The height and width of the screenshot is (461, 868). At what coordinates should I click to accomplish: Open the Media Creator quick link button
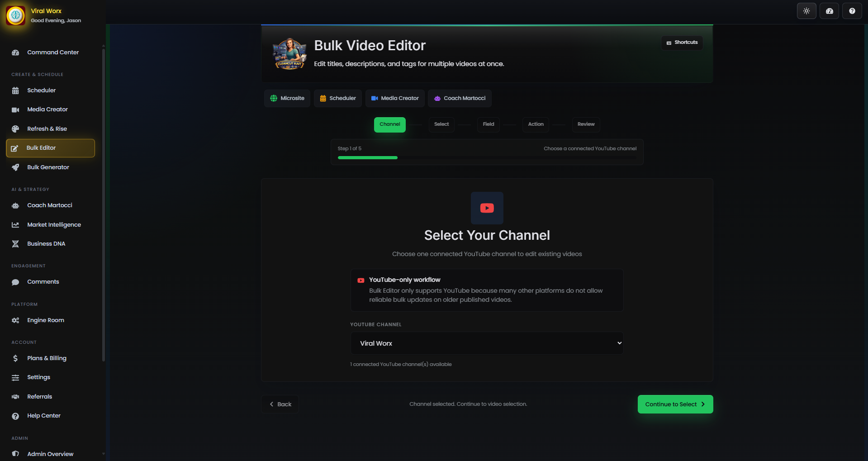pyautogui.click(x=395, y=98)
